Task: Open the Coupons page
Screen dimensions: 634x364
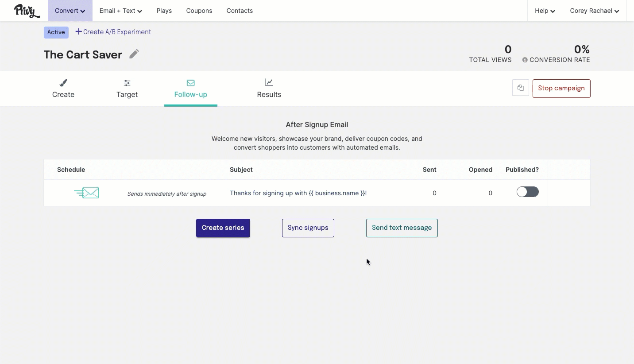Action: pos(199,11)
